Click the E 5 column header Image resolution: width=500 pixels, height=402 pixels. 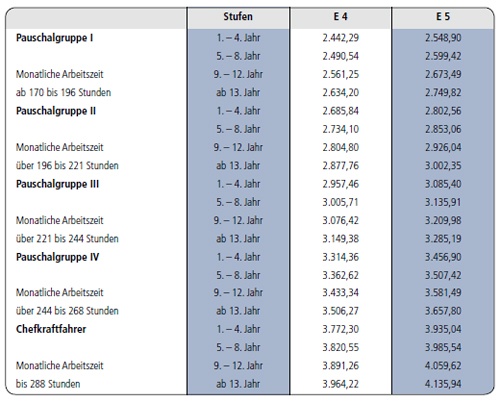click(443, 16)
